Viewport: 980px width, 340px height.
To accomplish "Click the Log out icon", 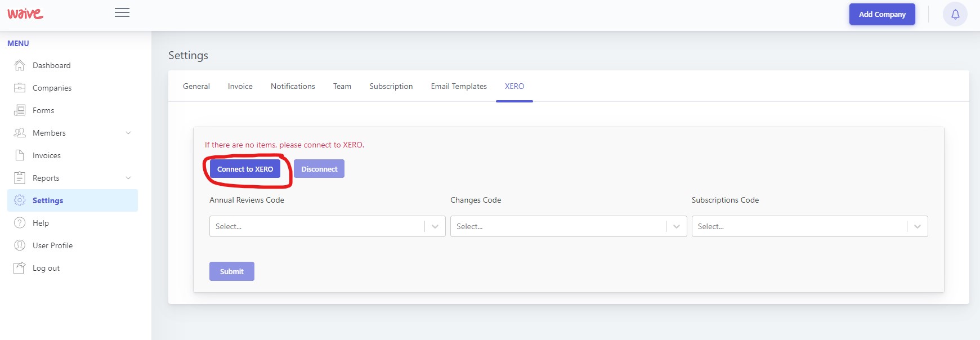I will (x=20, y=268).
